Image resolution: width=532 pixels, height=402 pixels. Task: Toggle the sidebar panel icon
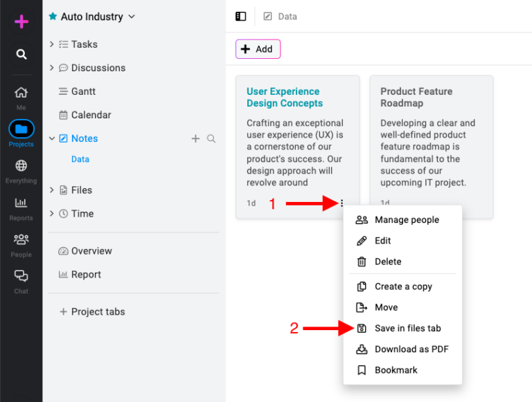pyautogui.click(x=241, y=17)
